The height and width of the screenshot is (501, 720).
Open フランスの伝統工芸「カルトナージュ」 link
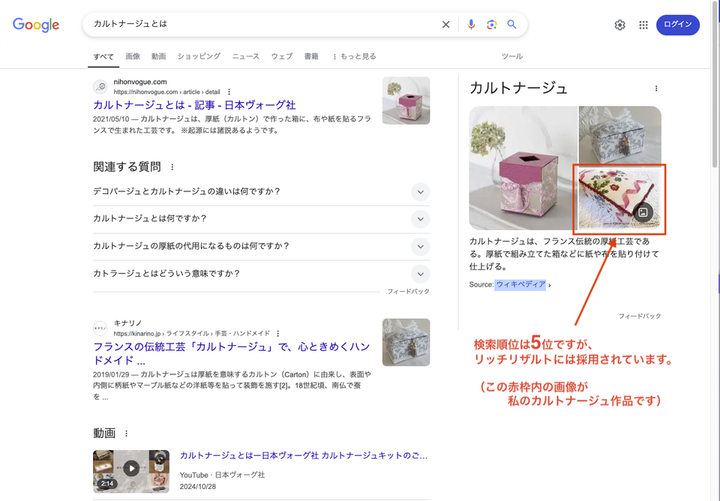(231, 353)
